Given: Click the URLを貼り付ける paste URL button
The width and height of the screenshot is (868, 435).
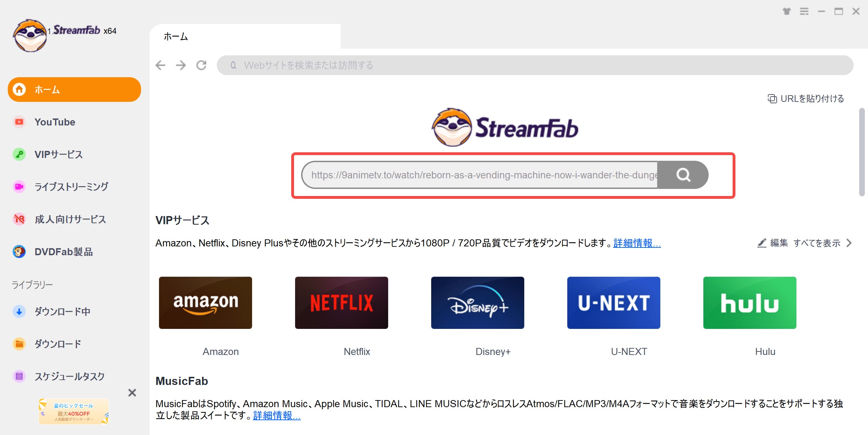Looking at the screenshot, I should (x=806, y=99).
